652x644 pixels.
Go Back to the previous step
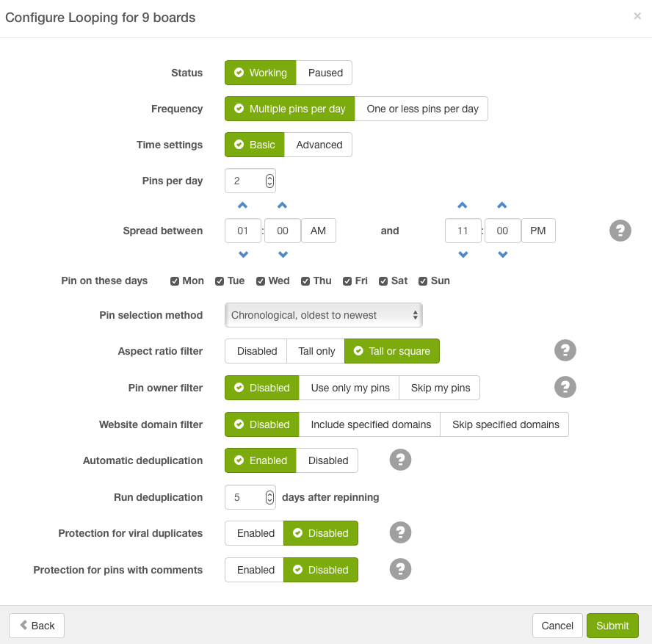tap(37, 626)
